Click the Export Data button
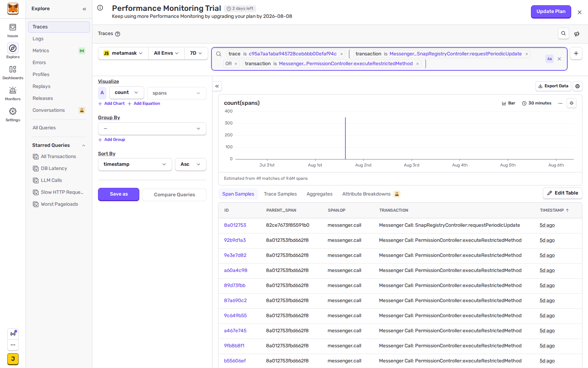Viewport: 588px width, 368px height. tap(553, 86)
